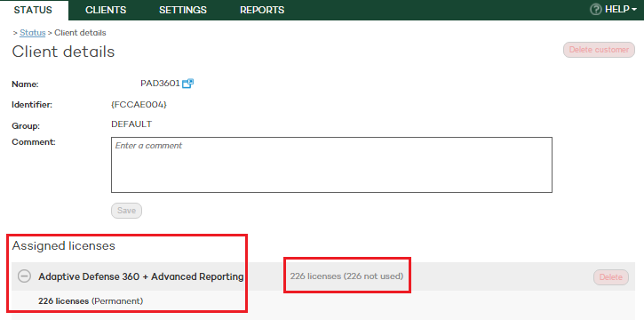Click the Save comment button
The image size is (644, 320).
click(x=126, y=211)
